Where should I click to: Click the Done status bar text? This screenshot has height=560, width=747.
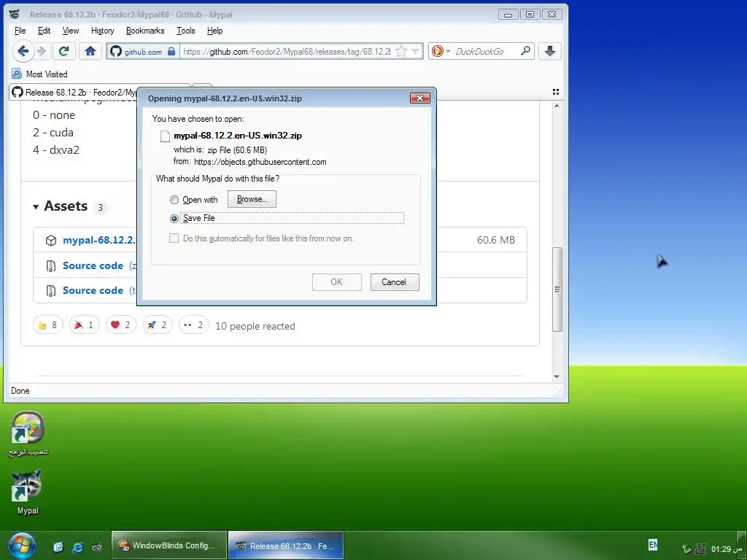pyautogui.click(x=20, y=391)
